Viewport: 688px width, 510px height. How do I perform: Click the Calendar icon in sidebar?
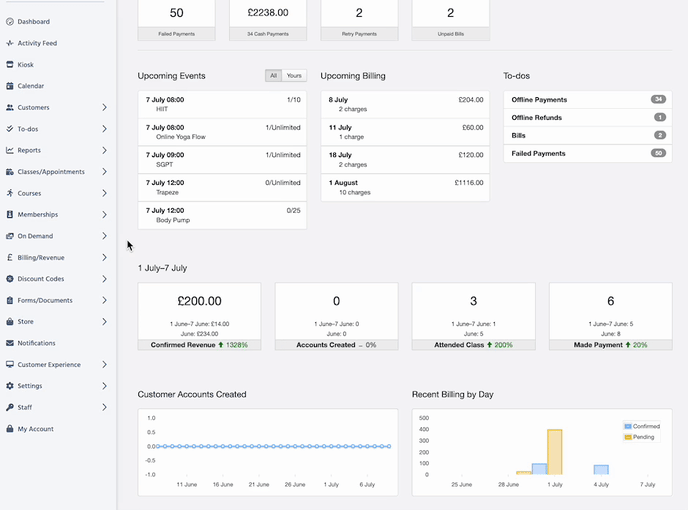tap(10, 86)
